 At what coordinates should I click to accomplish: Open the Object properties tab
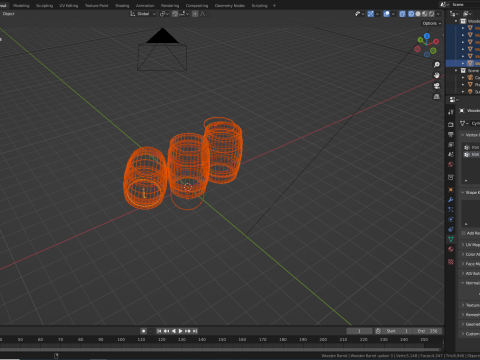pos(451,190)
